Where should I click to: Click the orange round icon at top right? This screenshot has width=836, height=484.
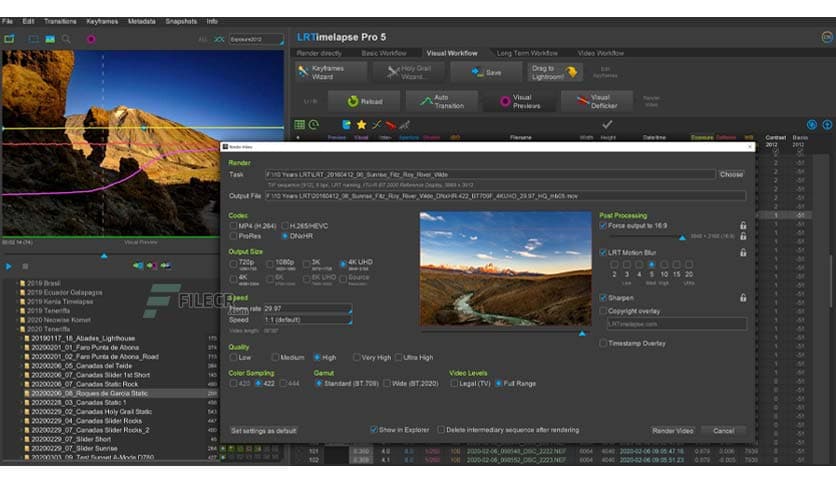coord(827,37)
